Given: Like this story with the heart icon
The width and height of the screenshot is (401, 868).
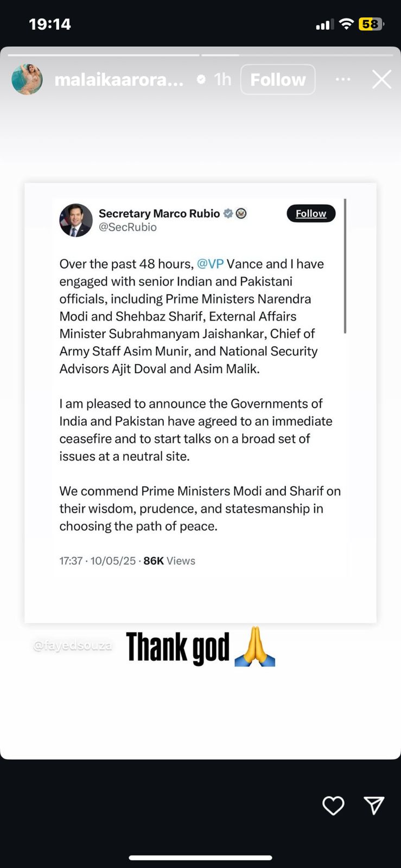Looking at the screenshot, I should (333, 806).
